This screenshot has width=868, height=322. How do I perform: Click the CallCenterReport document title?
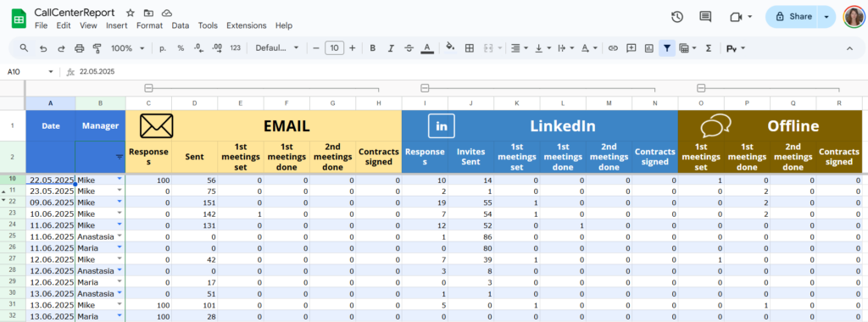pyautogui.click(x=75, y=12)
